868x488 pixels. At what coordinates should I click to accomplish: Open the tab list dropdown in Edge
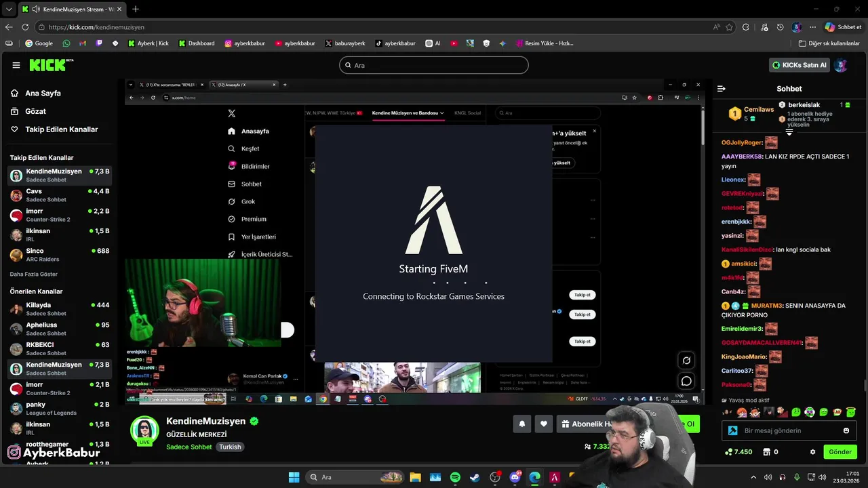[x=9, y=9]
